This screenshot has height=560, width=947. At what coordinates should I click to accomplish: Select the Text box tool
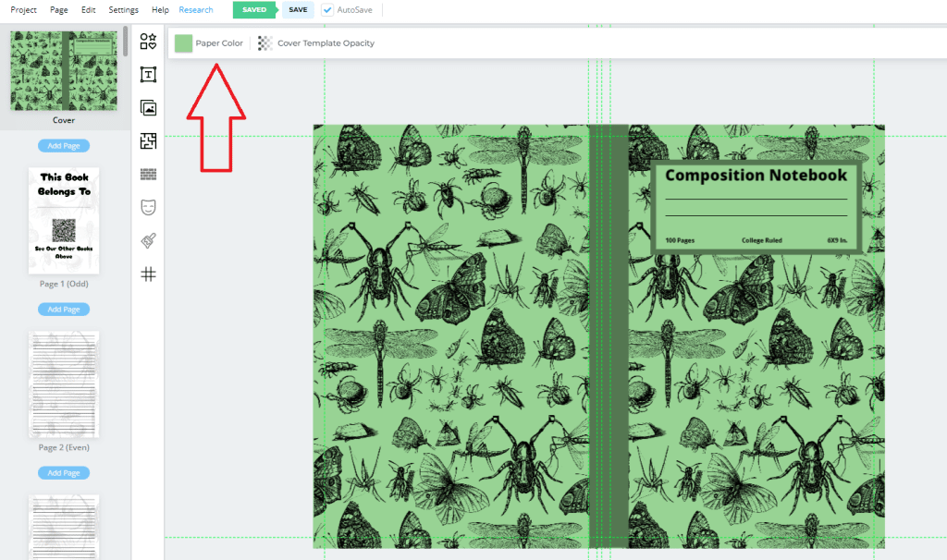click(x=148, y=75)
